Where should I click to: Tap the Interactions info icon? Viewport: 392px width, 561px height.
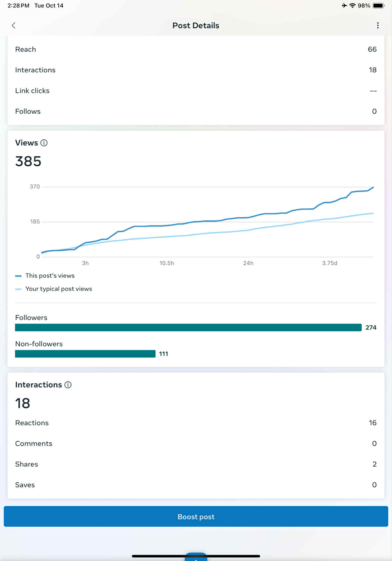pos(68,385)
